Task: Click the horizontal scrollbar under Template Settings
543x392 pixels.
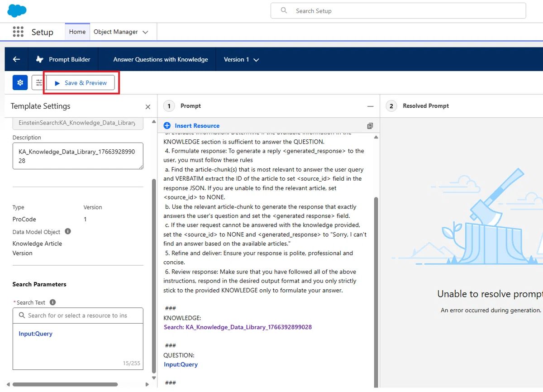Action: point(66,385)
